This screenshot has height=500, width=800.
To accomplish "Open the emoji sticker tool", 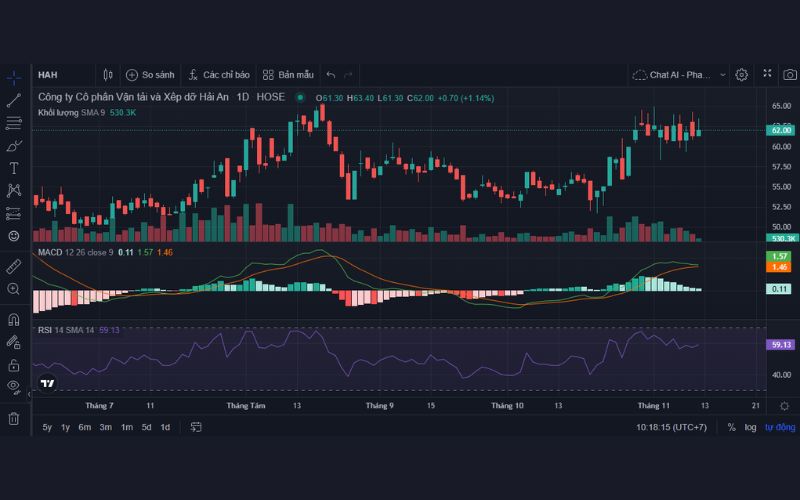I will (14, 236).
